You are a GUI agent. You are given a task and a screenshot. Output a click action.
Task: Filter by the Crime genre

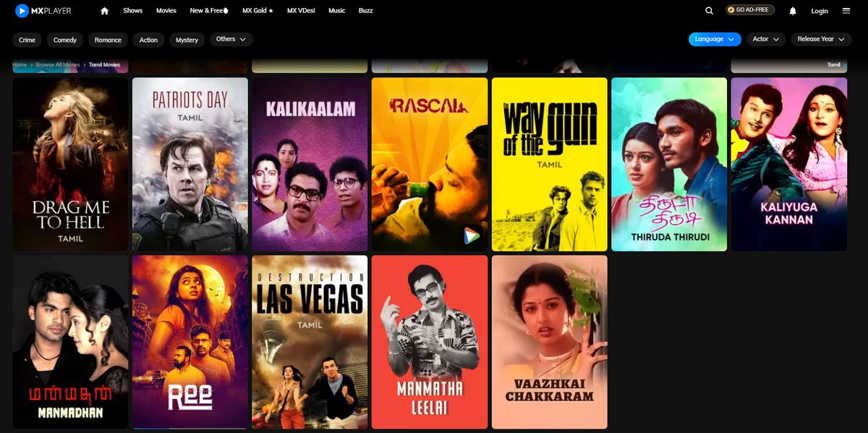pyautogui.click(x=27, y=40)
